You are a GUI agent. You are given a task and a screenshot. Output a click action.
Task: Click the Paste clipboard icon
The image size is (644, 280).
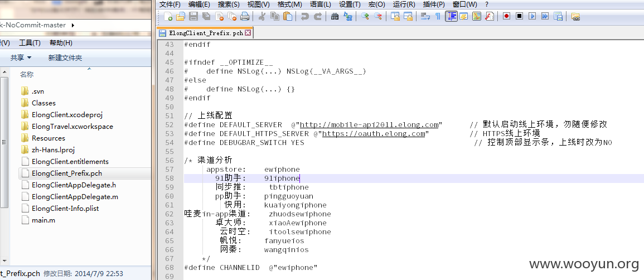click(x=288, y=16)
